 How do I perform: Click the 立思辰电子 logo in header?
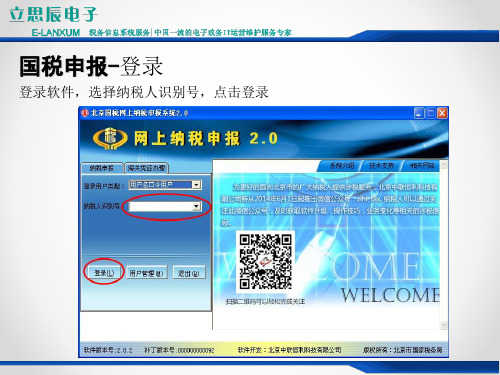point(53,14)
